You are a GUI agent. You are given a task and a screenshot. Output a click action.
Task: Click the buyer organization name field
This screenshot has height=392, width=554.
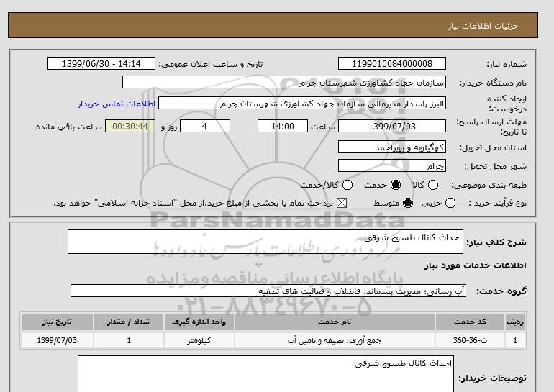(284, 82)
